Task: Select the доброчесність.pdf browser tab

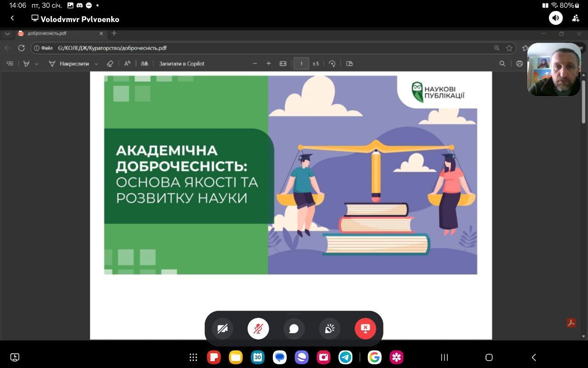Action: pyautogui.click(x=55, y=34)
